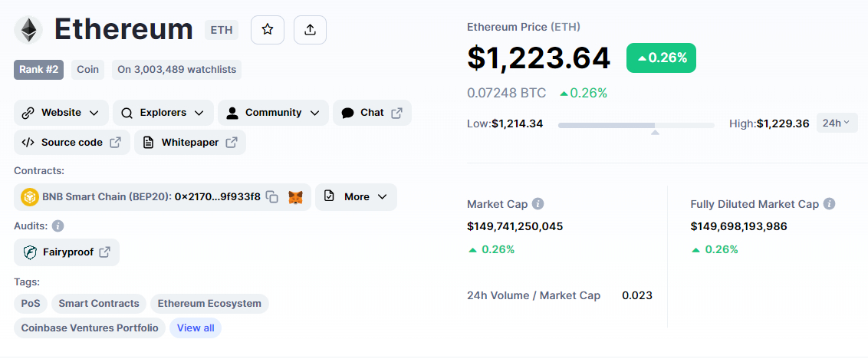Click the Fairyproof logo icon
The image size is (868, 359).
pyautogui.click(x=29, y=252)
